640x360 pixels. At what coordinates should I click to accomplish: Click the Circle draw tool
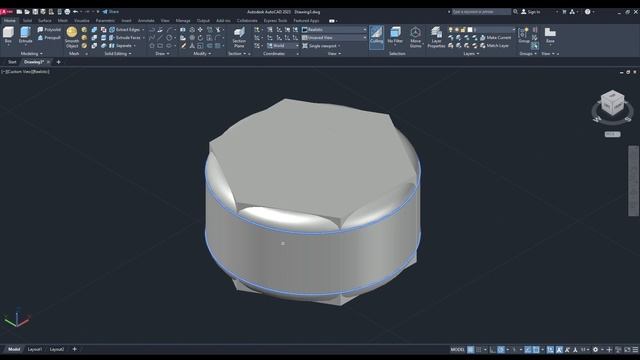[169, 38]
